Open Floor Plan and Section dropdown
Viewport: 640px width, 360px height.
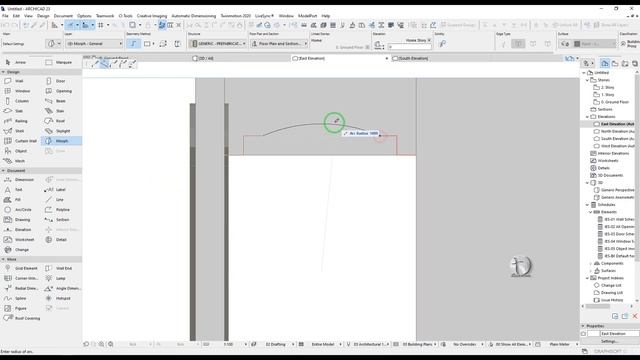(279, 44)
